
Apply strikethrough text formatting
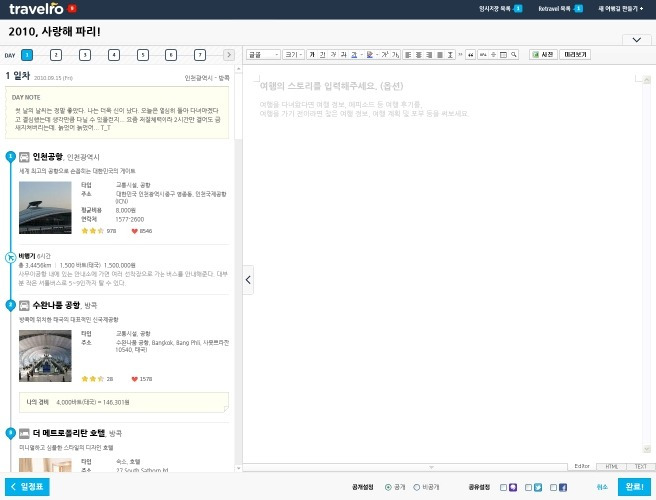pyautogui.click(x=343, y=55)
